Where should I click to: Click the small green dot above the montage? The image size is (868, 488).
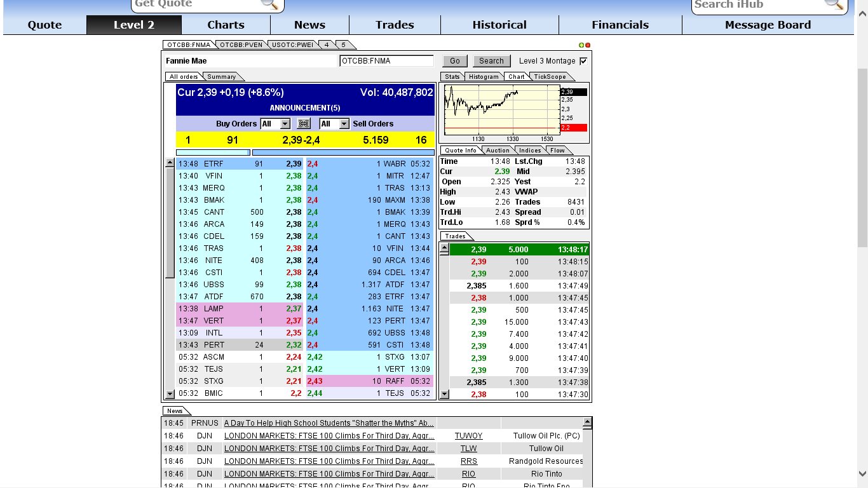tap(581, 45)
